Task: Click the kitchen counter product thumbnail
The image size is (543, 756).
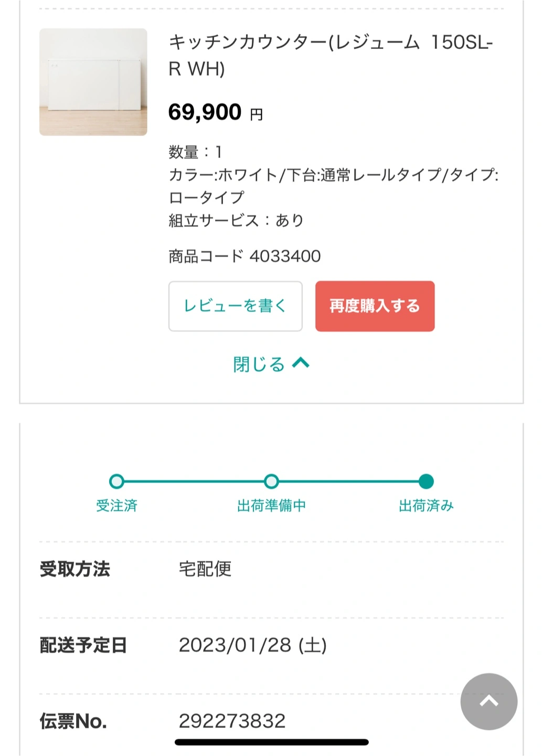Action: click(93, 82)
